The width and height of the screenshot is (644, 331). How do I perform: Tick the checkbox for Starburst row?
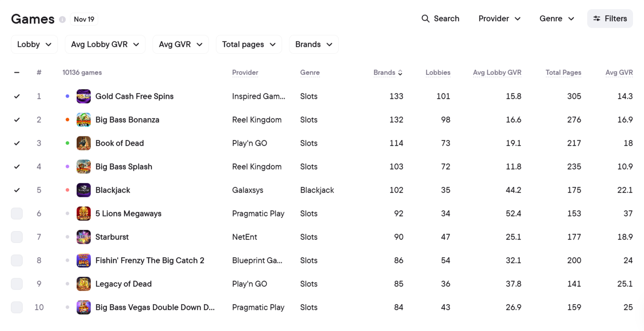[x=17, y=237]
